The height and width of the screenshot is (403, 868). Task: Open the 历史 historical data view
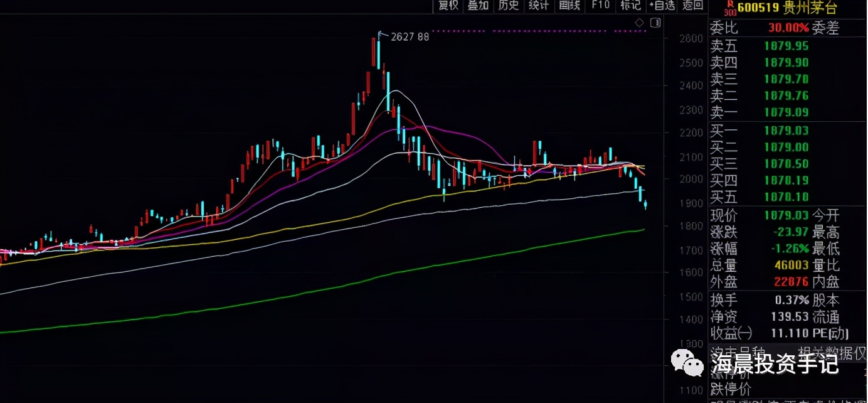coord(509,6)
